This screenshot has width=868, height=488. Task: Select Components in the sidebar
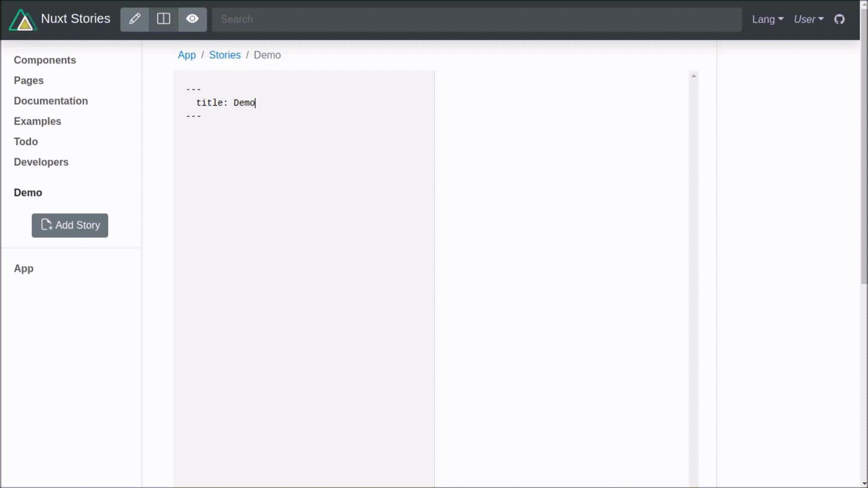click(45, 60)
